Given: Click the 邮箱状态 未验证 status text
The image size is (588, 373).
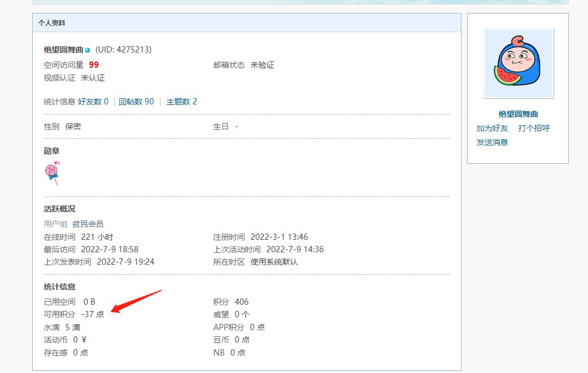Looking at the screenshot, I should point(262,65).
